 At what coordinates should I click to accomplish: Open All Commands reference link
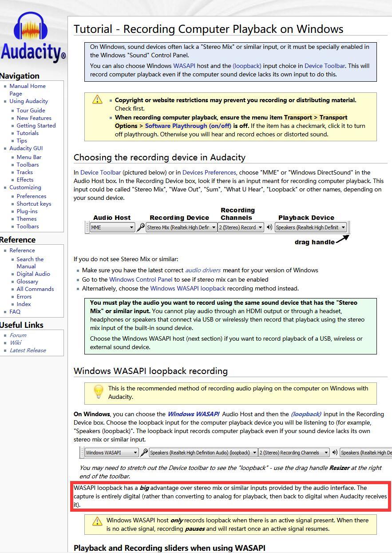pyautogui.click(x=35, y=289)
